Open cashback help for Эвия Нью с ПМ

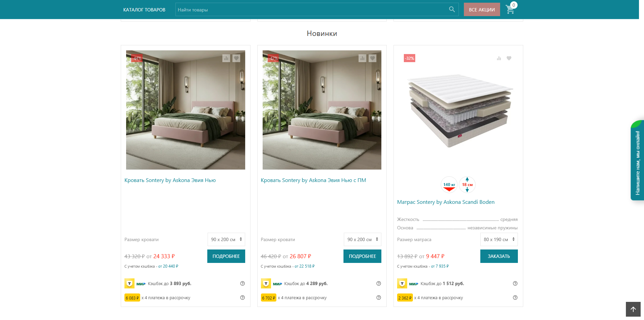pos(379,283)
